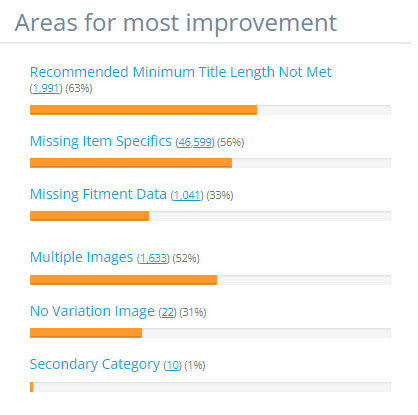This screenshot has width=418, height=415.
Task: Open the Missing Fitment Data link
Action: click(98, 194)
